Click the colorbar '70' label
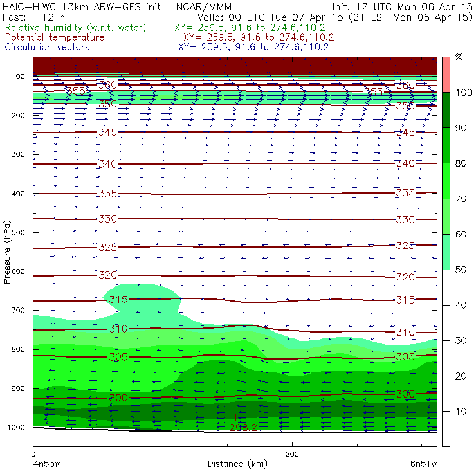 click(x=461, y=199)
